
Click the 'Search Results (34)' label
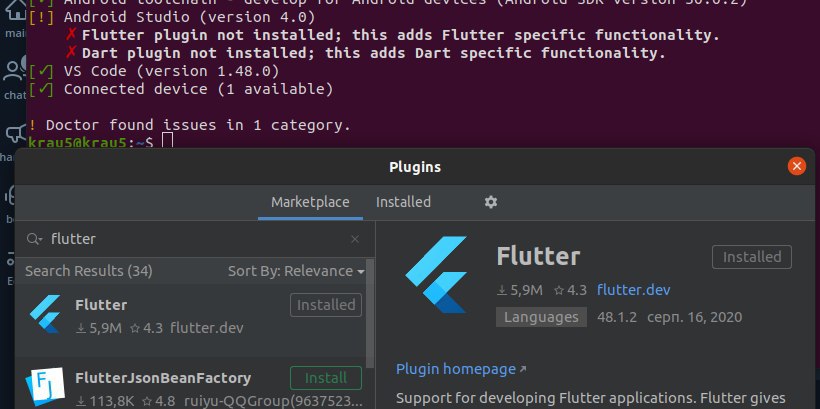(88, 271)
